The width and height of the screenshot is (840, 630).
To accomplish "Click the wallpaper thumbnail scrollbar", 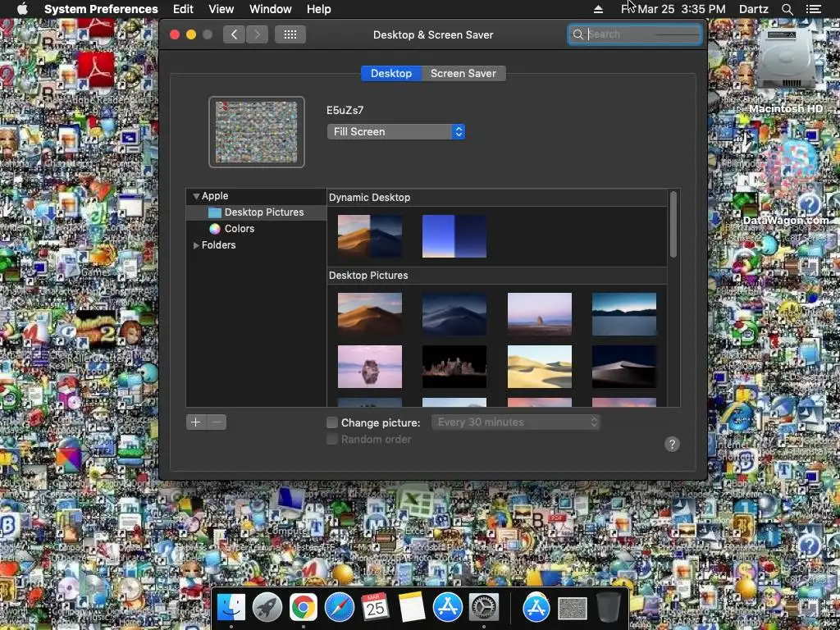I will 673,225.
